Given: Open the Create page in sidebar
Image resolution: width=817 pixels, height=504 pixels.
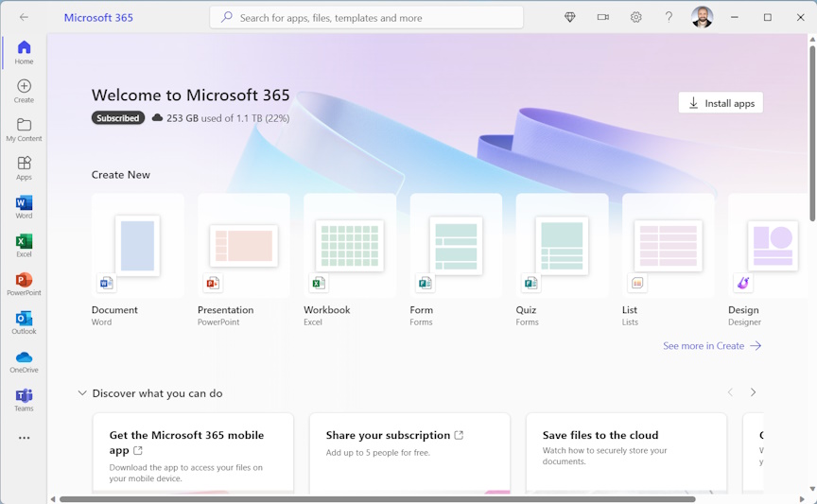Looking at the screenshot, I should tap(24, 91).
